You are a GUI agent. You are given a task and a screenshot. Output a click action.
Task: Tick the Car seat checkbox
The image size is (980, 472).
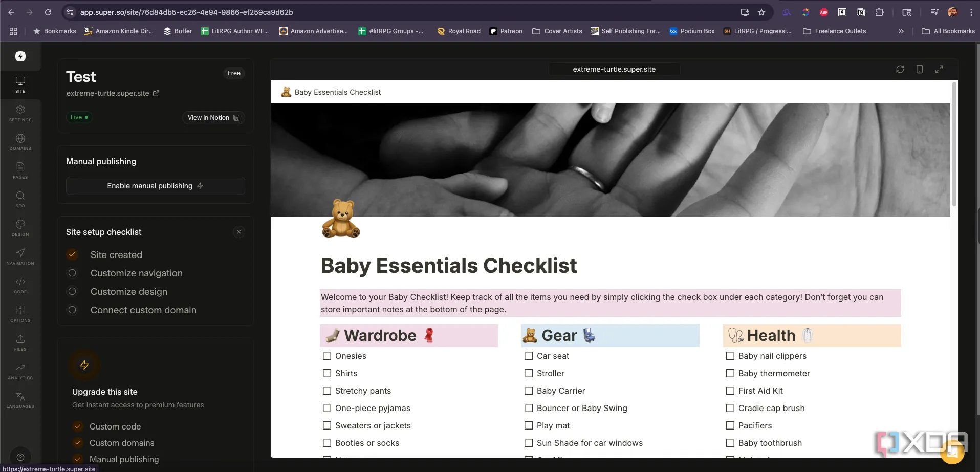click(529, 356)
